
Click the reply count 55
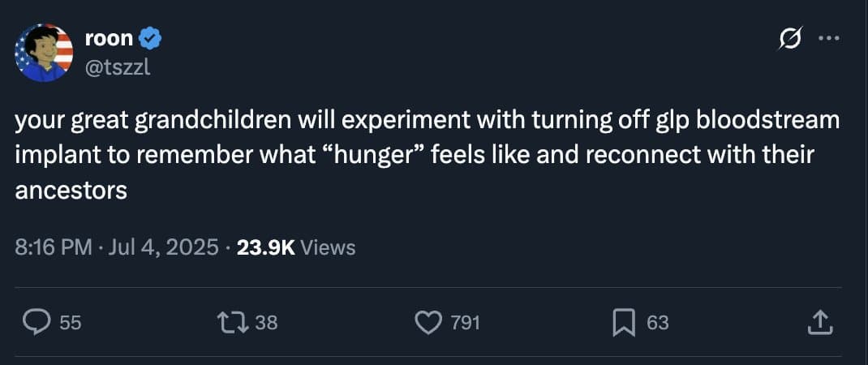pos(71,323)
